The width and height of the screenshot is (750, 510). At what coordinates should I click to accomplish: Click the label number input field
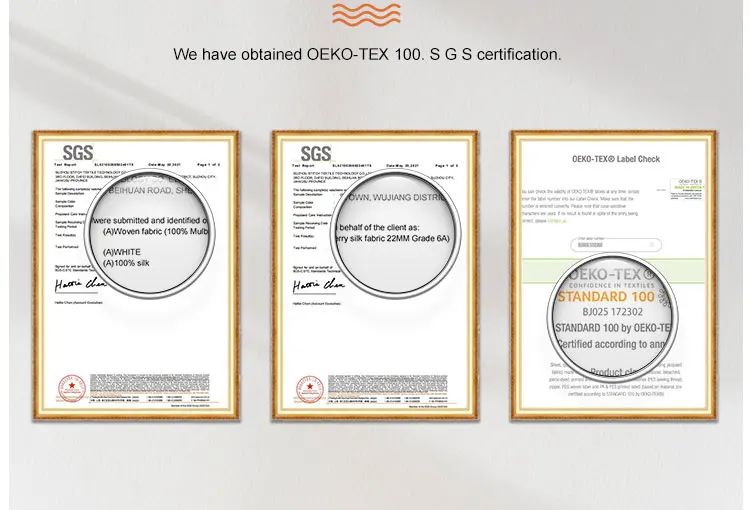[616, 244]
